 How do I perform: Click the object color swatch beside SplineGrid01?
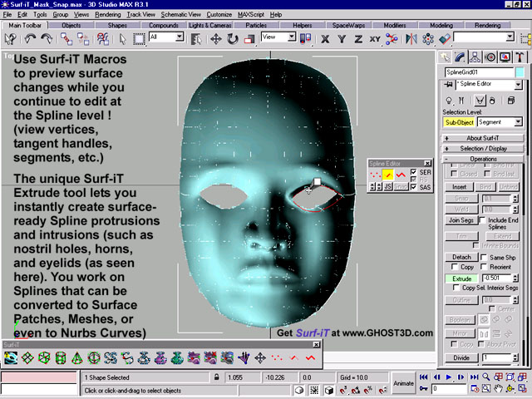point(520,72)
